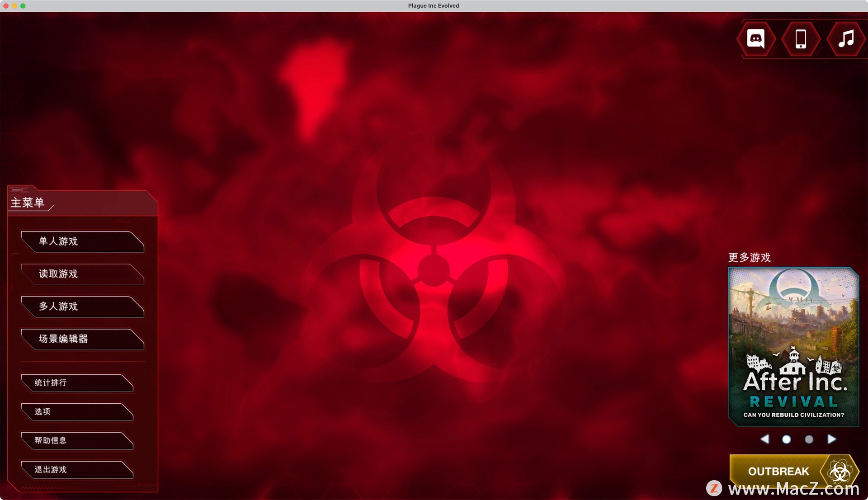Click green fullscreen window button

23,6
